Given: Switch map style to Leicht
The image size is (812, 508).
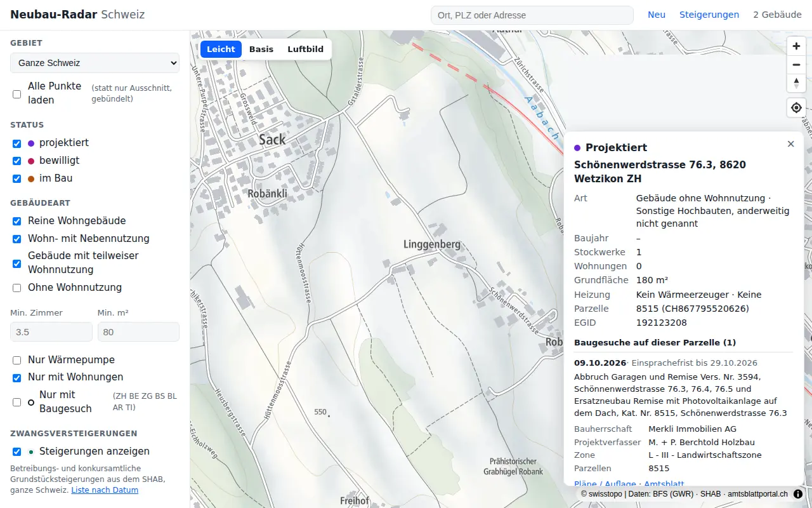Looking at the screenshot, I should click(221, 49).
